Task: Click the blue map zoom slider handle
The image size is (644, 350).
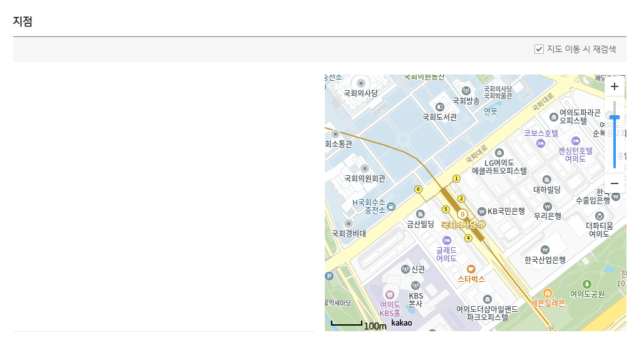Action: click(x=615, y=118)
